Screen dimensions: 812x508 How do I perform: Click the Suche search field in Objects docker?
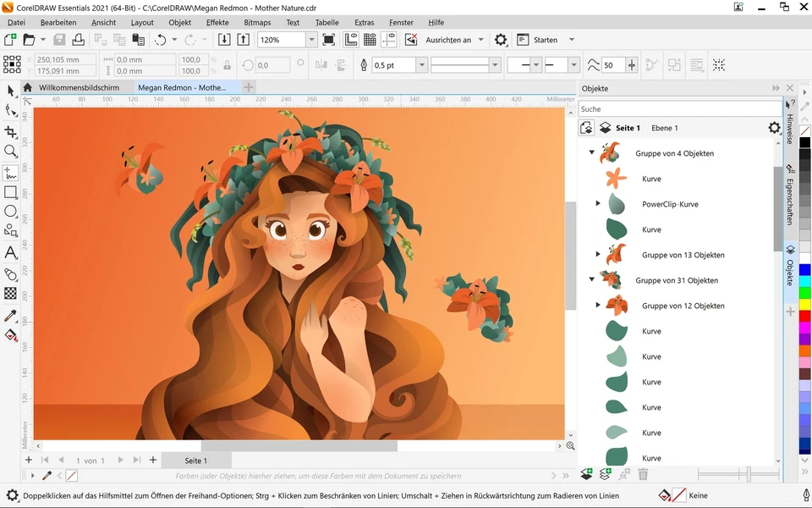(668, 108)
